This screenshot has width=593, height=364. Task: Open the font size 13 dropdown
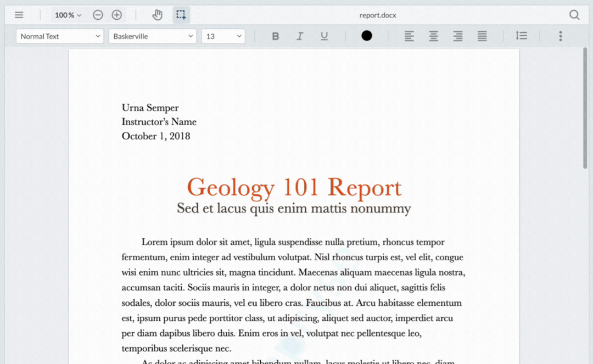(223, 36)
